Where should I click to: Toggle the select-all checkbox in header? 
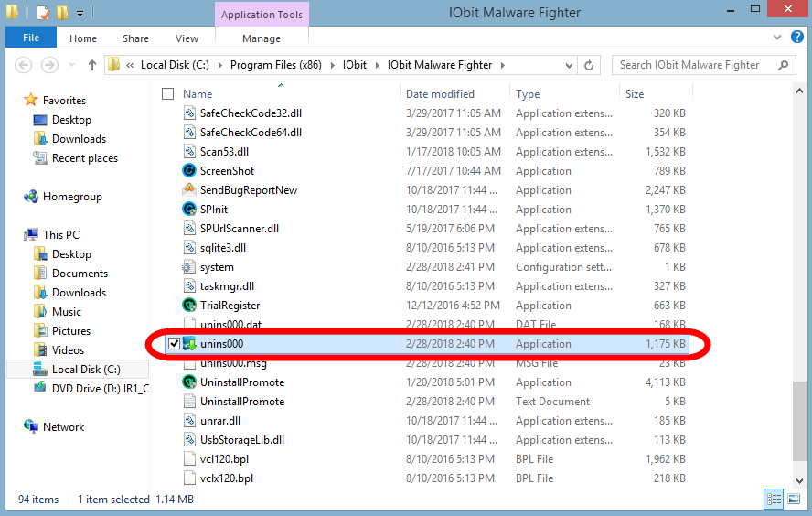[x=167, y=93]
